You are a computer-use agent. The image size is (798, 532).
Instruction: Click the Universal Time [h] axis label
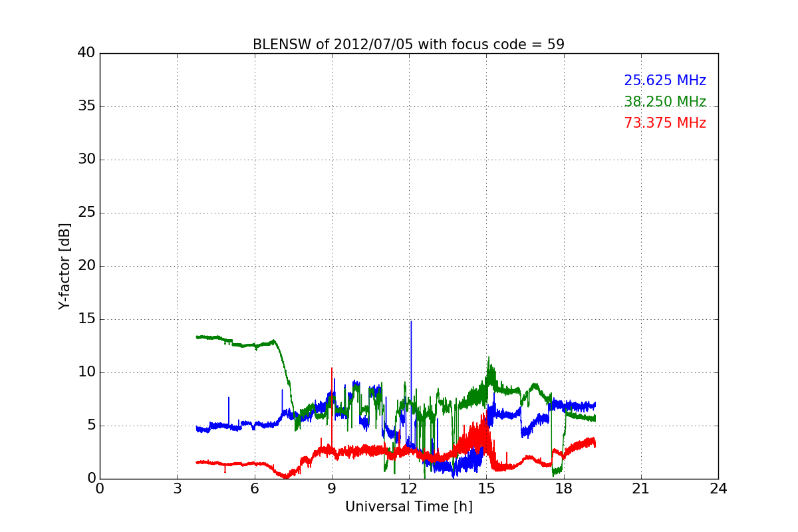click(408, 507)
